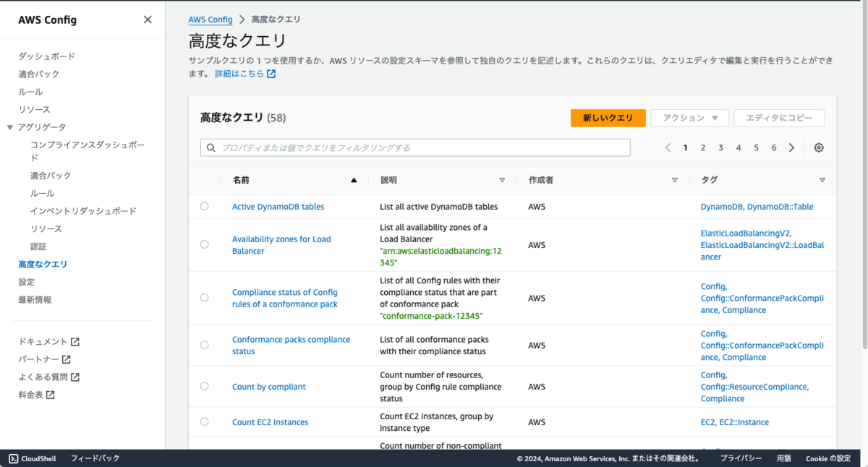The height and width of the screenshot is (467, 868).
Task: Open インベントリダッシュボード in sidebar
Action: [83, 211]
